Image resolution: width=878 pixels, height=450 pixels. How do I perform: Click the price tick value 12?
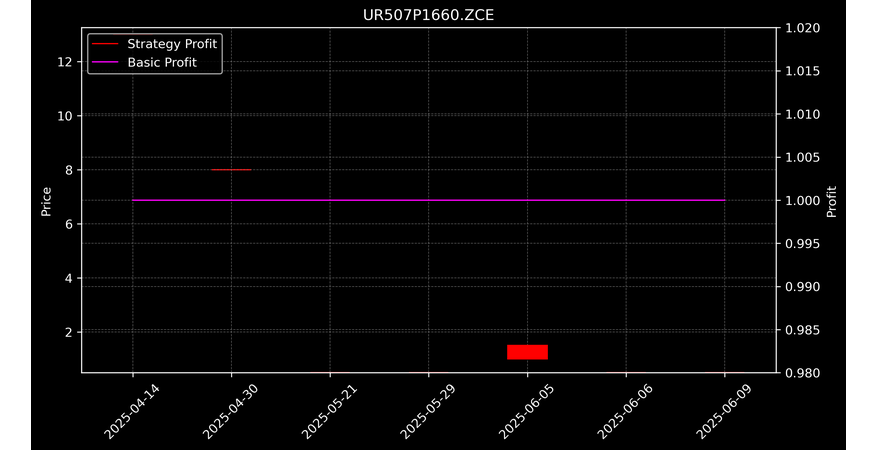tap(65, 62)
